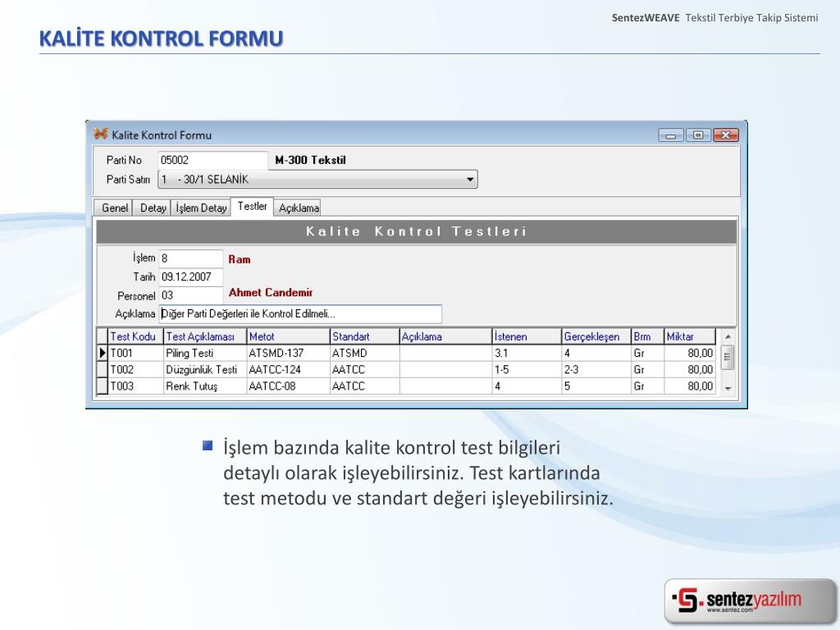Click the Gerçekleşen value 5 in T003 row
The width and height of the screenshot is (840, 630).
point(596,386)
